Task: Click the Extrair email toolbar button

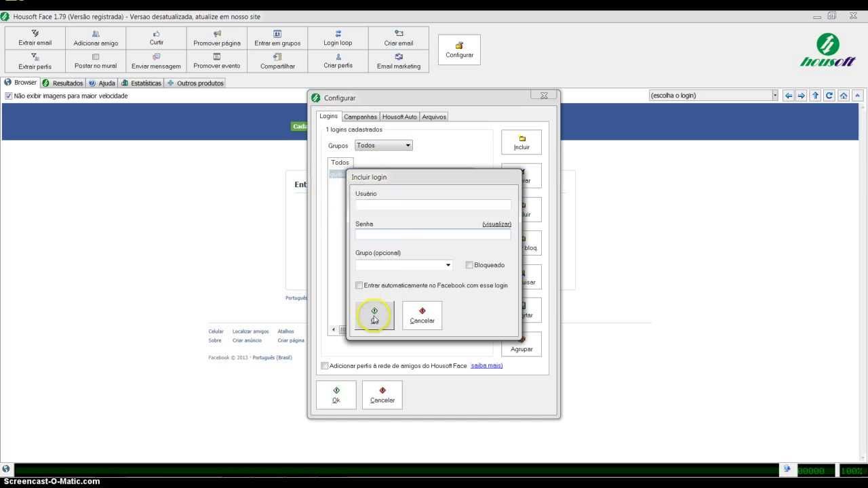Action: (x=35, y=38)
